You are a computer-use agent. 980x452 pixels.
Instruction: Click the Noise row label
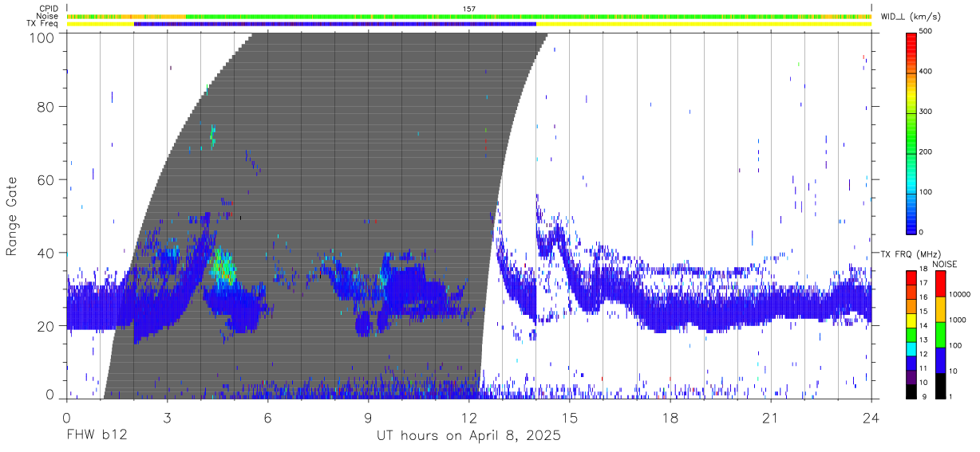46,16
